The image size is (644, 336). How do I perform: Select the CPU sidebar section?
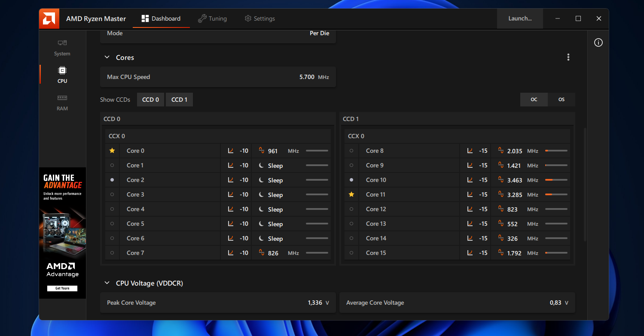[62, 75]
